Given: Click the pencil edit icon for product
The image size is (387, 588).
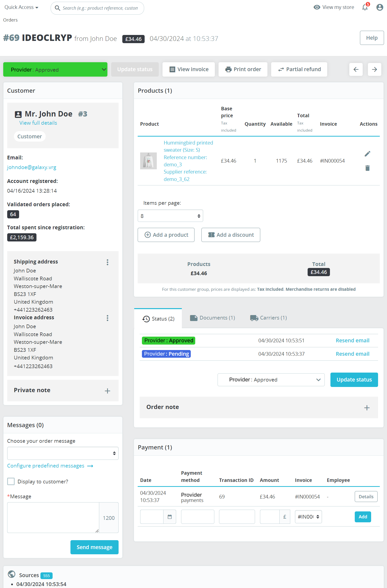Looking at the screenshot, I should click(367, 154).
